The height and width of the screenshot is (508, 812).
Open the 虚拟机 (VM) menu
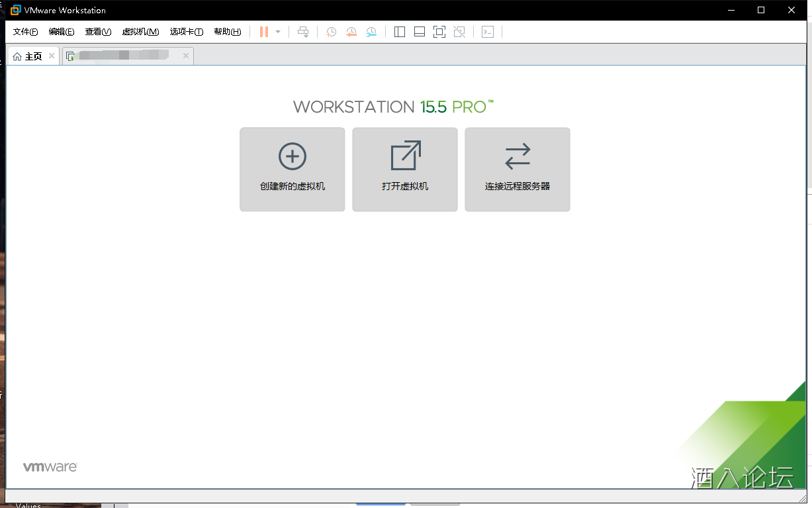140,32
